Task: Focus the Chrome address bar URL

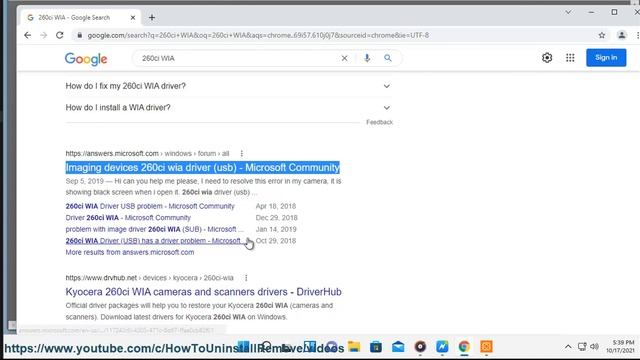Action: (x=258, y=36)
